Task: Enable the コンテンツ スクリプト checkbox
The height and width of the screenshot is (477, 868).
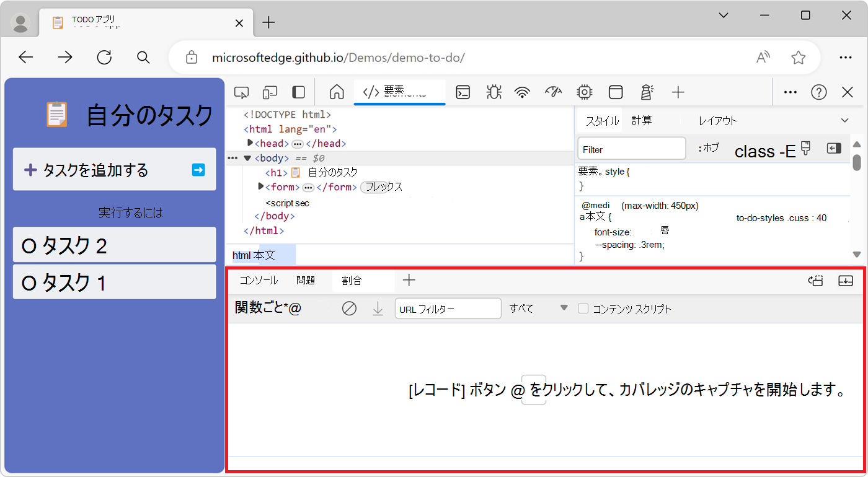Action: click(x=585, y=308)
